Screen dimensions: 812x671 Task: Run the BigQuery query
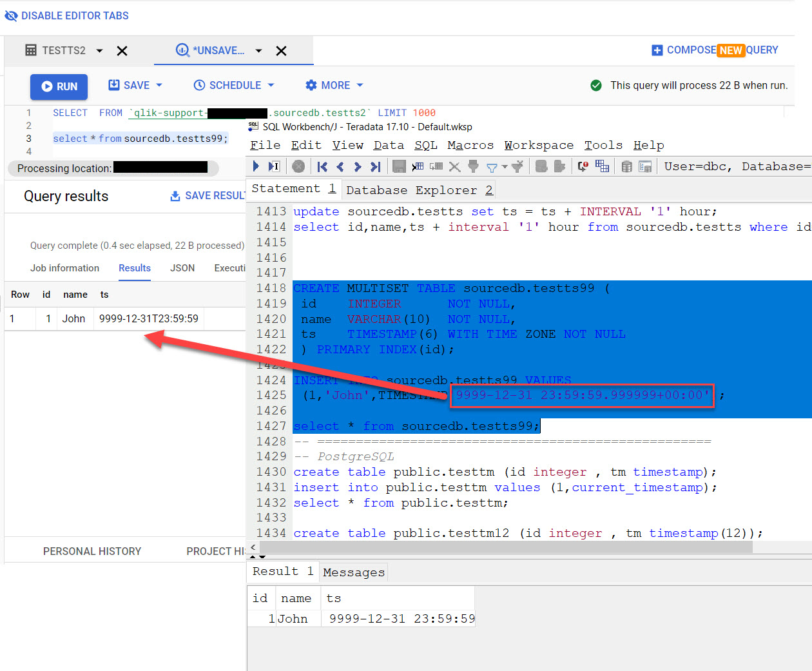(59, 86)
